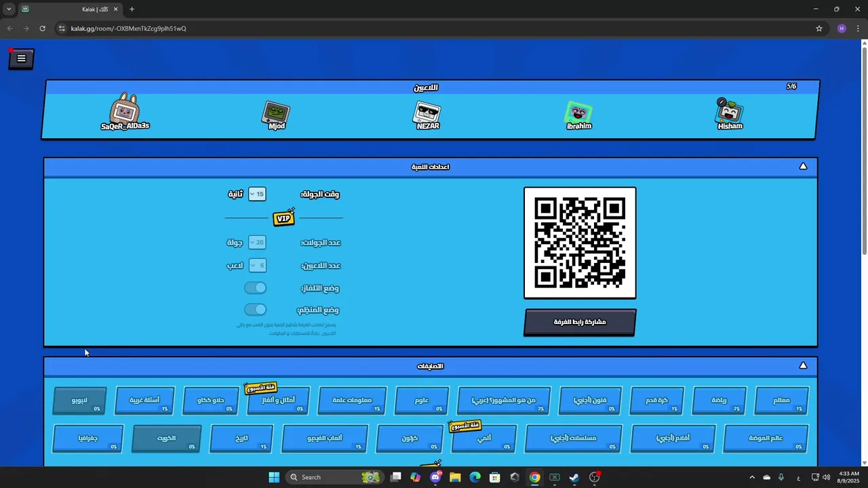The width and height of the screenshot is (868, 488).
Task: Open File Explorer from the taskbar
Action: coord(455,477)
